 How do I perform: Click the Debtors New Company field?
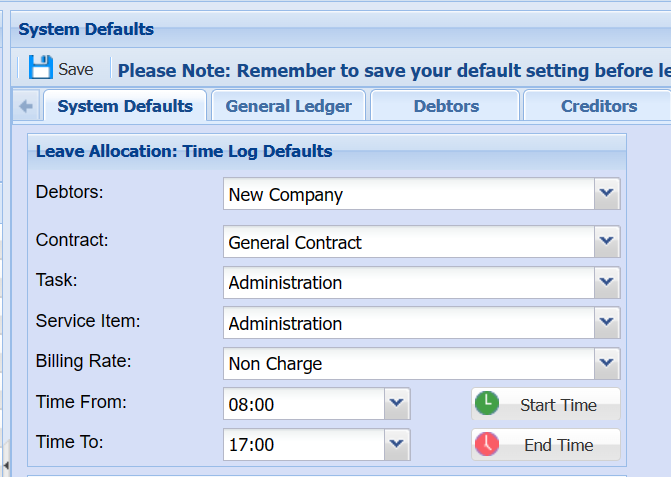click(408, 195)
